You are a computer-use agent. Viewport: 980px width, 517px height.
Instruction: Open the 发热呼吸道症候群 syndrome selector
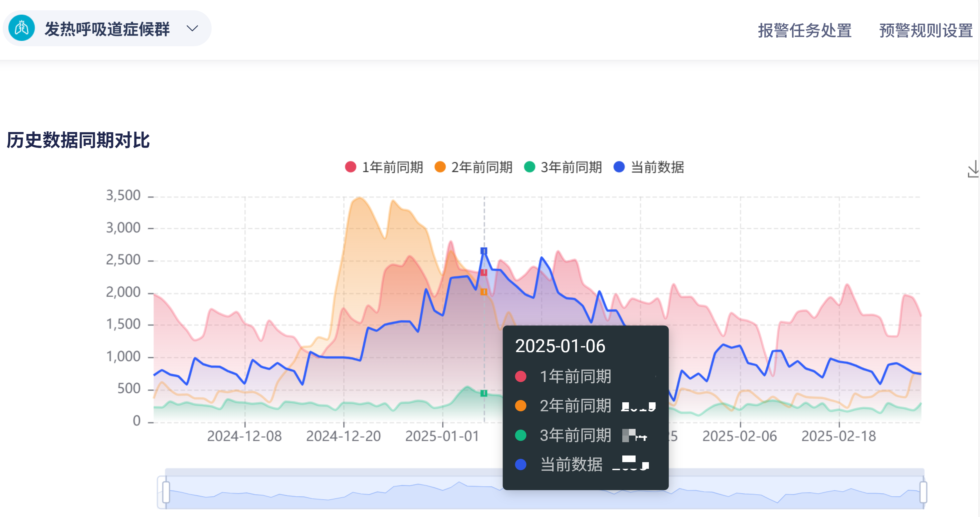click(x=107, y=29)
